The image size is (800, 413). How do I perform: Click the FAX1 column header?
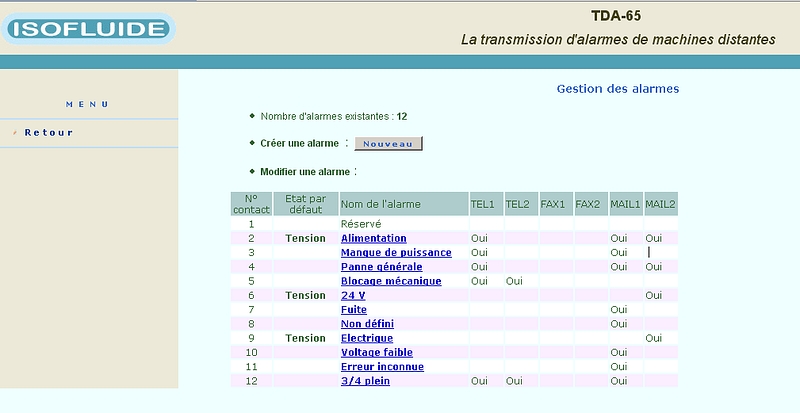point(556,204)
